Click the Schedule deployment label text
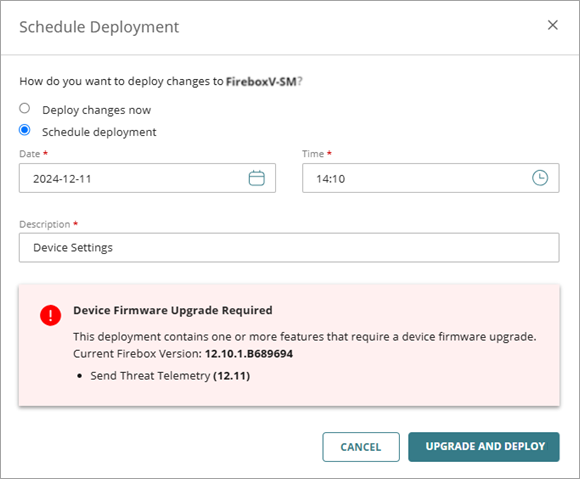 (x=99, y=132)
